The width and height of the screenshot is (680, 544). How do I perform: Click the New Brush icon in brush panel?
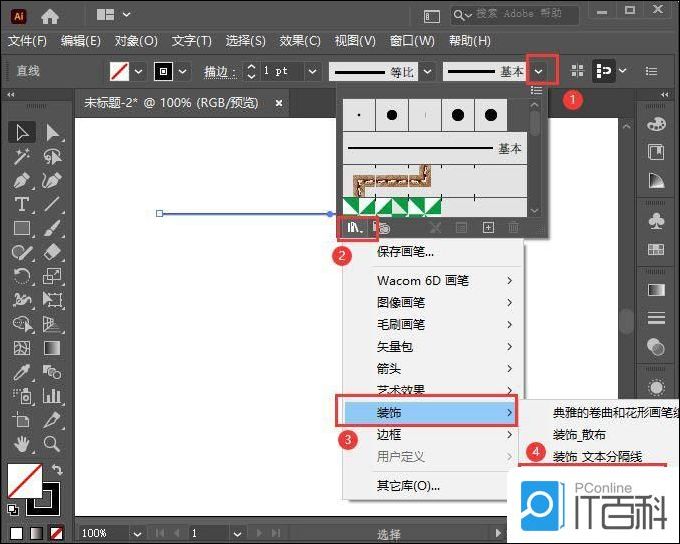click(x=488, y=228)
